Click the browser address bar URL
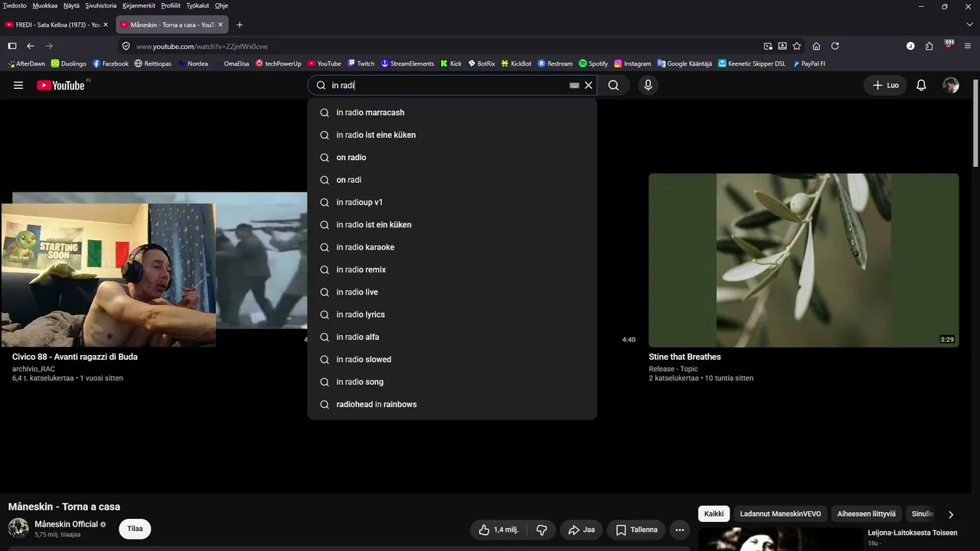This screenshot has width=980, height=551. click(x=202, y=46)
